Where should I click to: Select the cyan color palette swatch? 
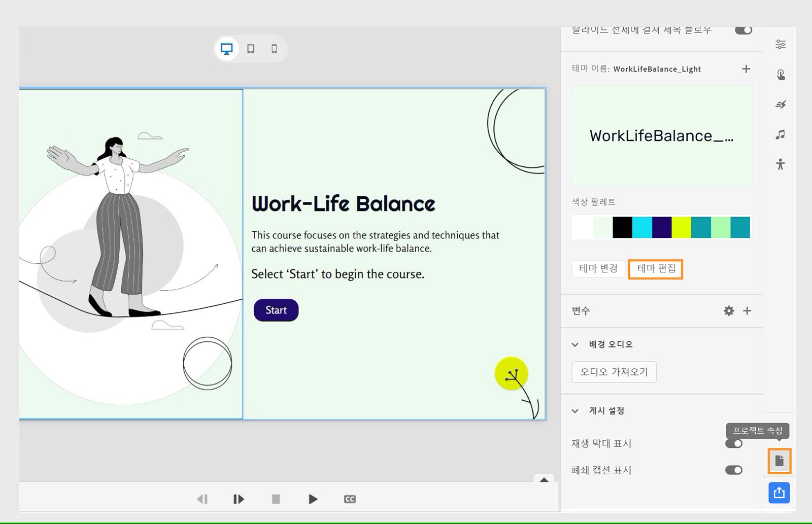click(x=642, y=227)
